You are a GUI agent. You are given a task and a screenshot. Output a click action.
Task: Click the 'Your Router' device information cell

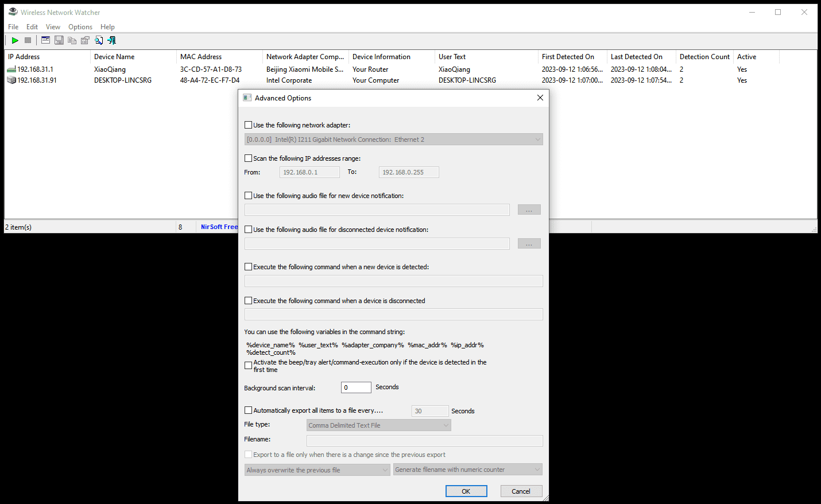370,69
